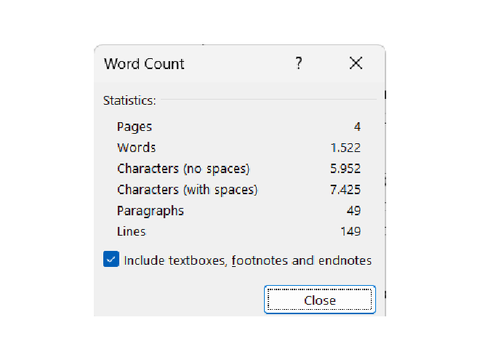This screenshot has height=360, width=480.
Task: Click the help question mark icon
Action: 299,63
